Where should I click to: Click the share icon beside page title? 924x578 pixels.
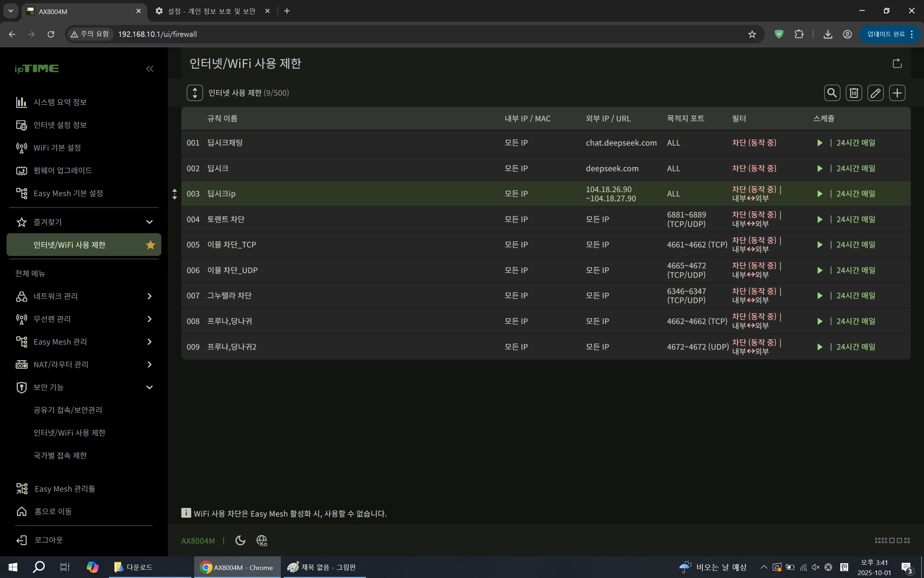point(897,63)
